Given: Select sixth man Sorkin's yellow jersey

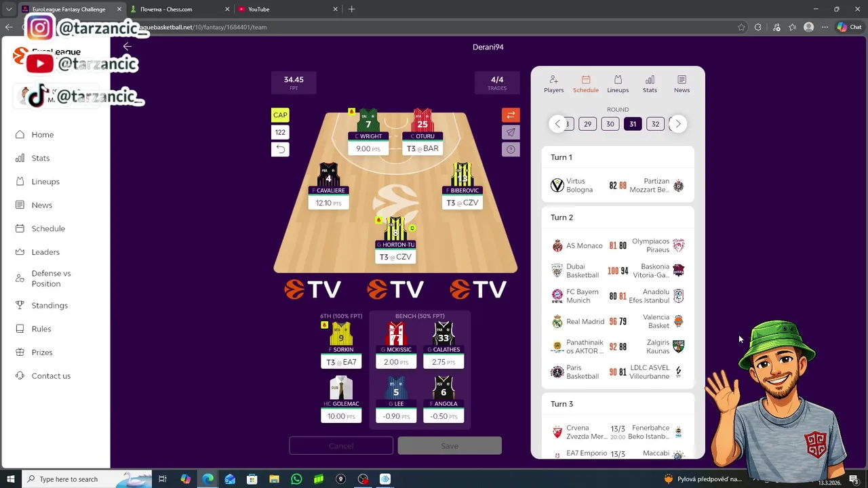Looking at the screenshot, I should tap(341, 333).
